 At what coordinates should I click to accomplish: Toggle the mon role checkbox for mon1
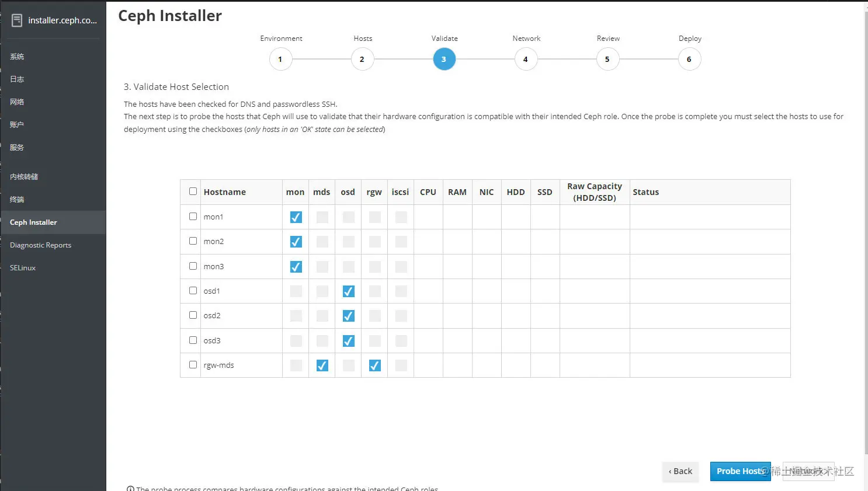pyautogui.click(x=296, y=217)
